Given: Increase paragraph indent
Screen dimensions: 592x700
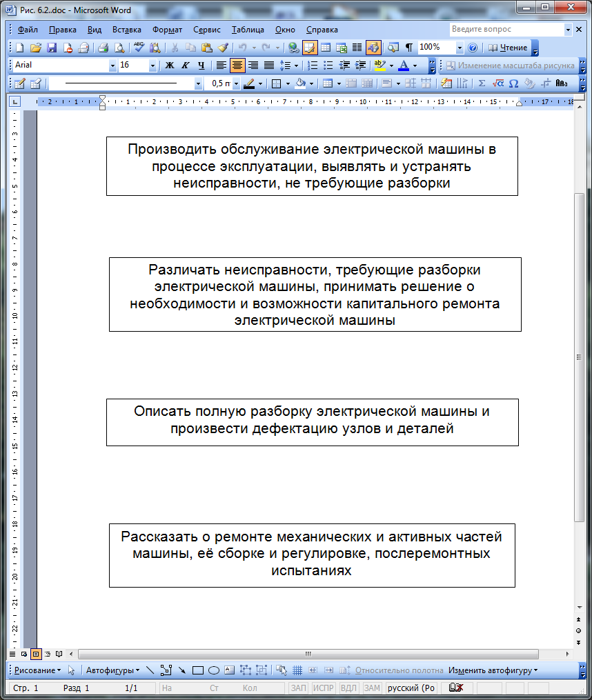Looking at the screenshot, I should pyautogui.click(x=360, y=66).
